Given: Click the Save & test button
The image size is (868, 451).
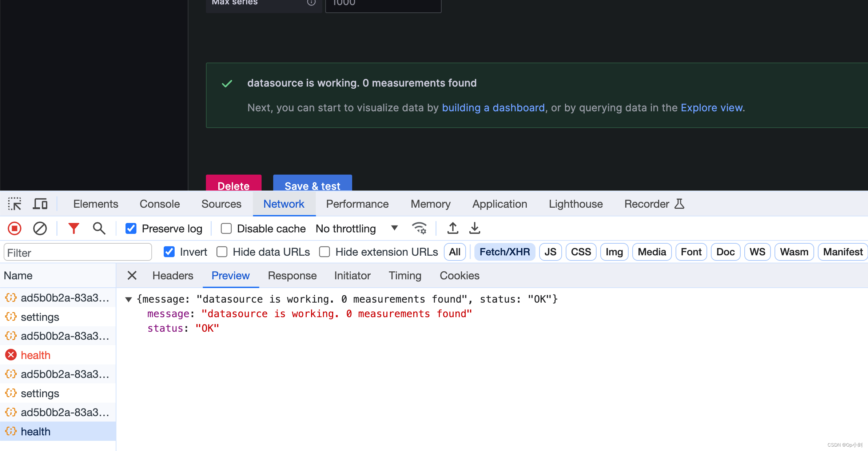Looking at the screenshot, I should click(312, 184).
